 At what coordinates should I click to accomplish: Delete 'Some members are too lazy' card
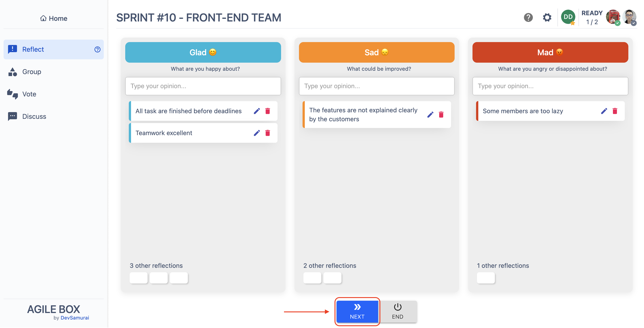click(x=615, y=111)
